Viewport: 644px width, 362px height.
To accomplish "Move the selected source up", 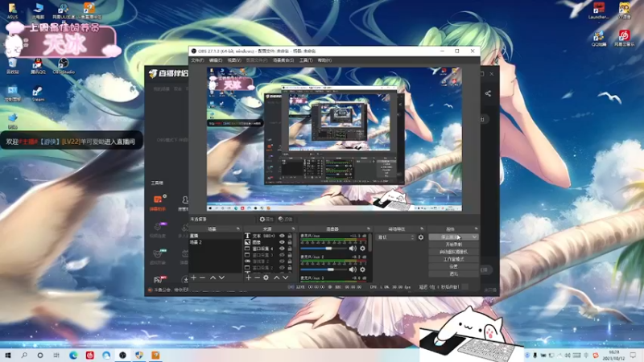I will point(276,278).
